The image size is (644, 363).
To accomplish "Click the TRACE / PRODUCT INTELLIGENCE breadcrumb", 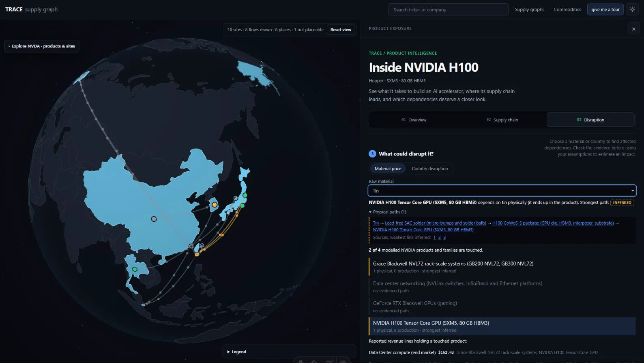I will coord(403,53).
